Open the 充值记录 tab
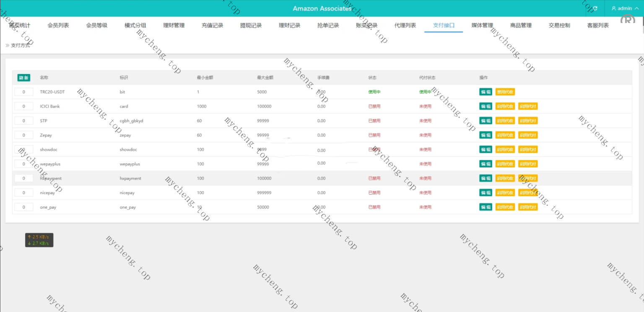 coord(212,26)
